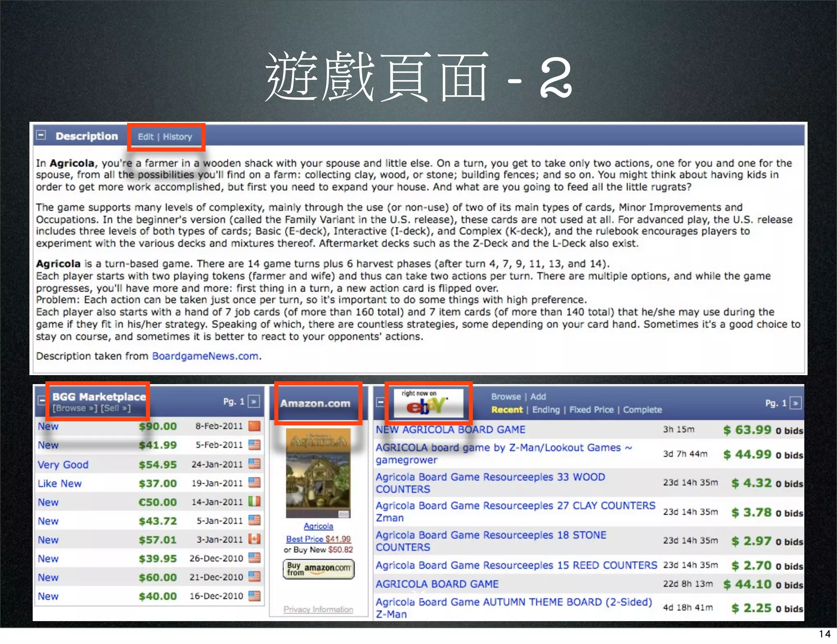Open History link for the description

pos(177,137)
